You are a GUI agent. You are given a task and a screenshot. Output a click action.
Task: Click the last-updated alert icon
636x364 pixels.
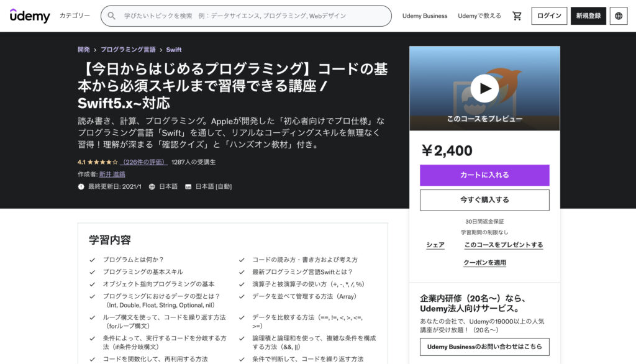click(81, 187)
